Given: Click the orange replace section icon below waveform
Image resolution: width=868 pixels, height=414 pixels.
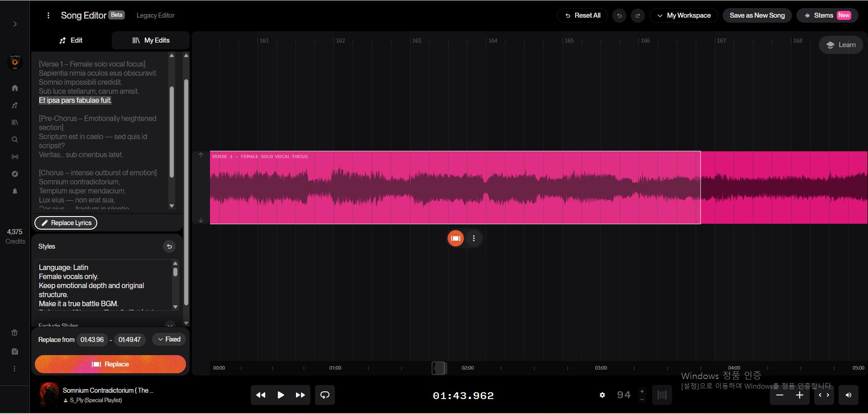Looking at the screenshot, I should (455, 238).
